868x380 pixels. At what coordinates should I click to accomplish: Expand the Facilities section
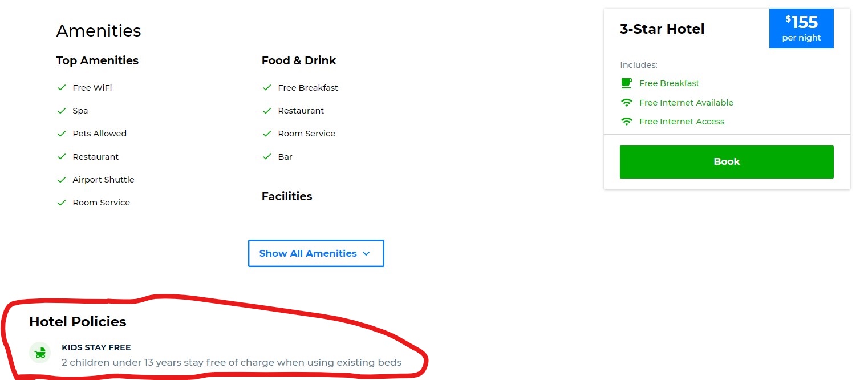[287, 196]
